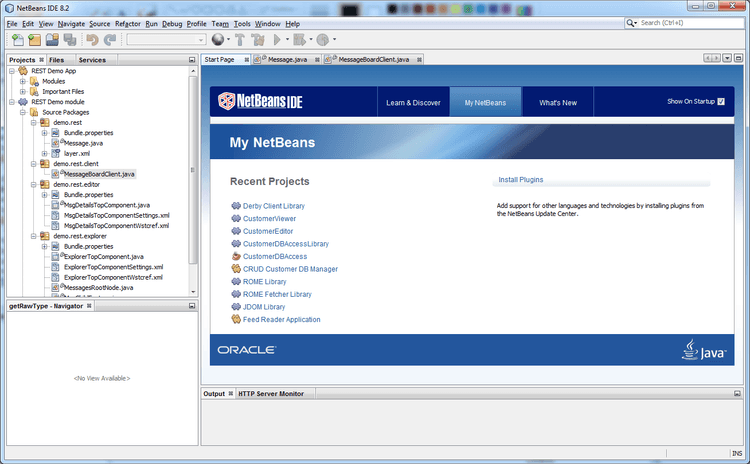Screen dimensions: 750x464
Task: Minimize the Navigator panel
Action: pos(192,306)
